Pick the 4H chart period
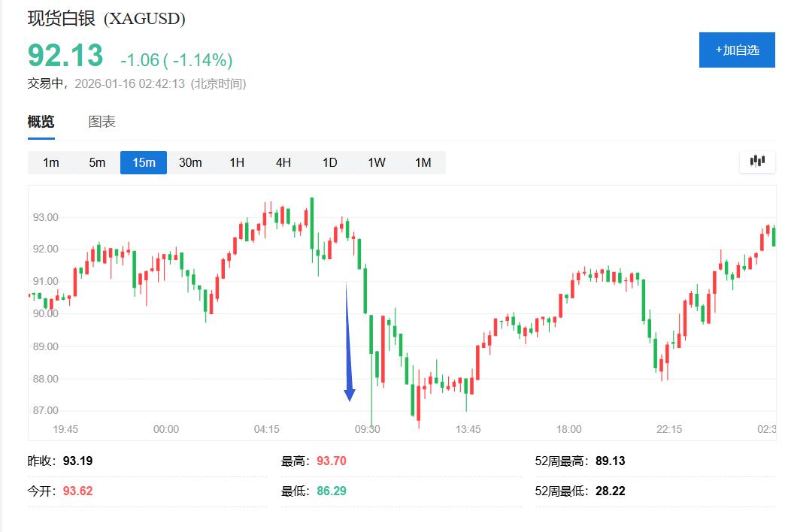This screenshot has height=532, width=785. point(283,162)
